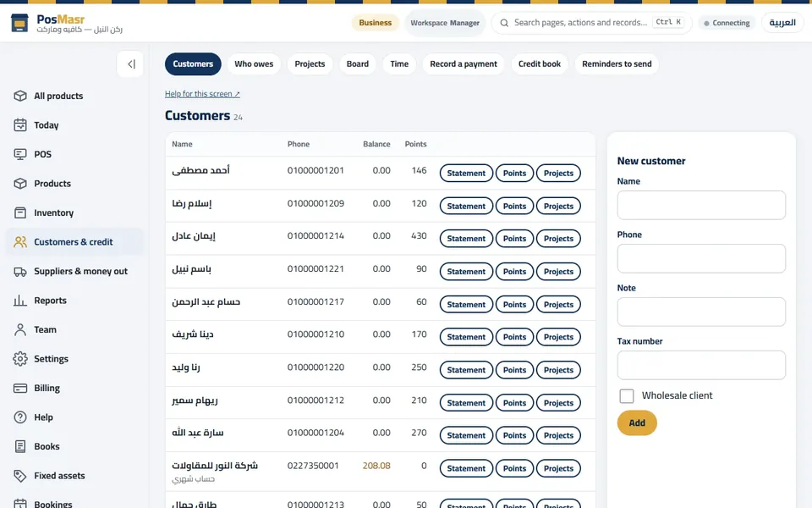Click the Tax number input field

pos(701,366)
